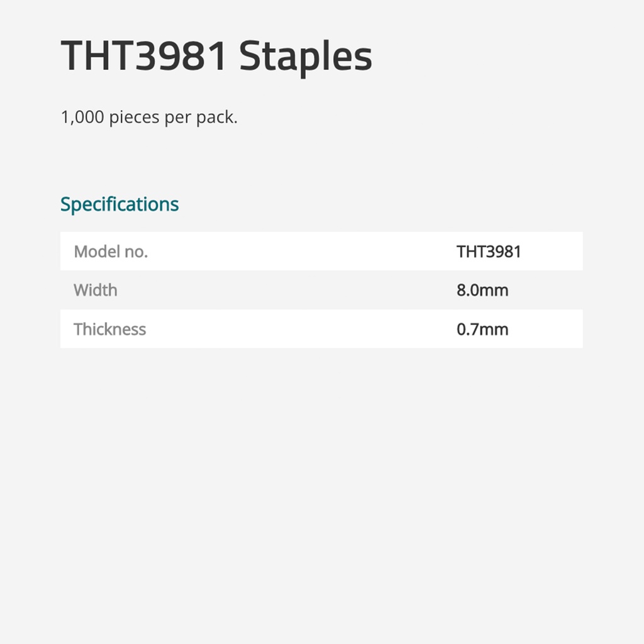Click the "Width" specification label

[x=96, y=291]
